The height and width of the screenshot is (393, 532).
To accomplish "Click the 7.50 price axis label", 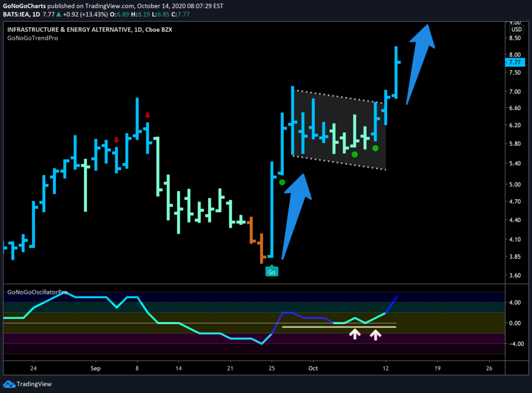I will [x=515, y=73].
